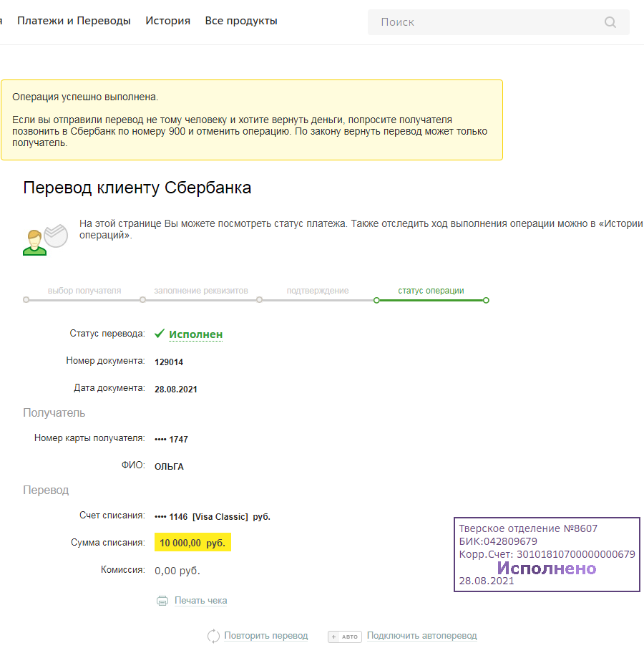The width and height of the screenshot is (644, 648).
Task: Click the выбор получателя step
Action: coord(84,291)
